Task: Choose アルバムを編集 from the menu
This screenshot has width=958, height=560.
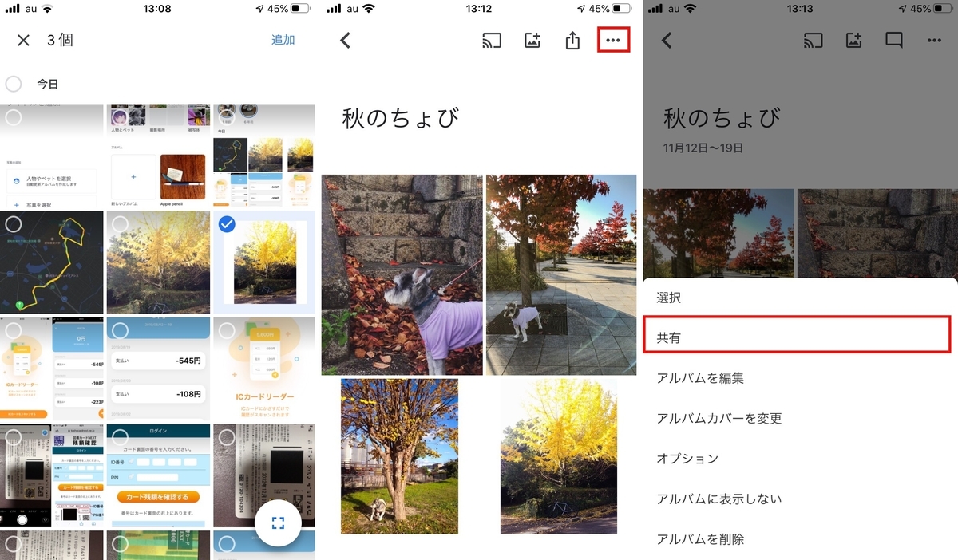Action: coord(800,378)
